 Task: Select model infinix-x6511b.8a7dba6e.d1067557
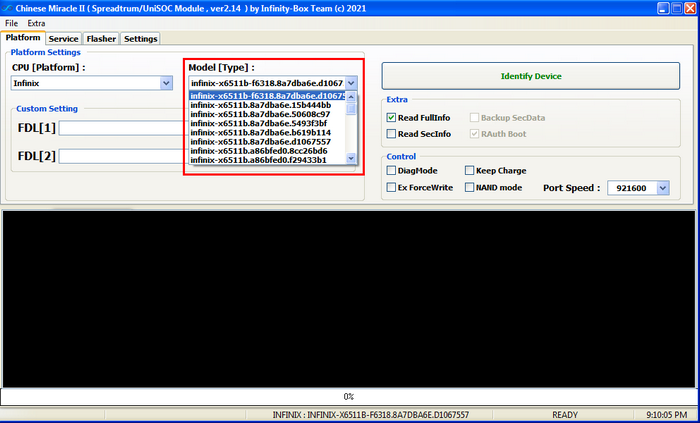(x=267, y=142)
